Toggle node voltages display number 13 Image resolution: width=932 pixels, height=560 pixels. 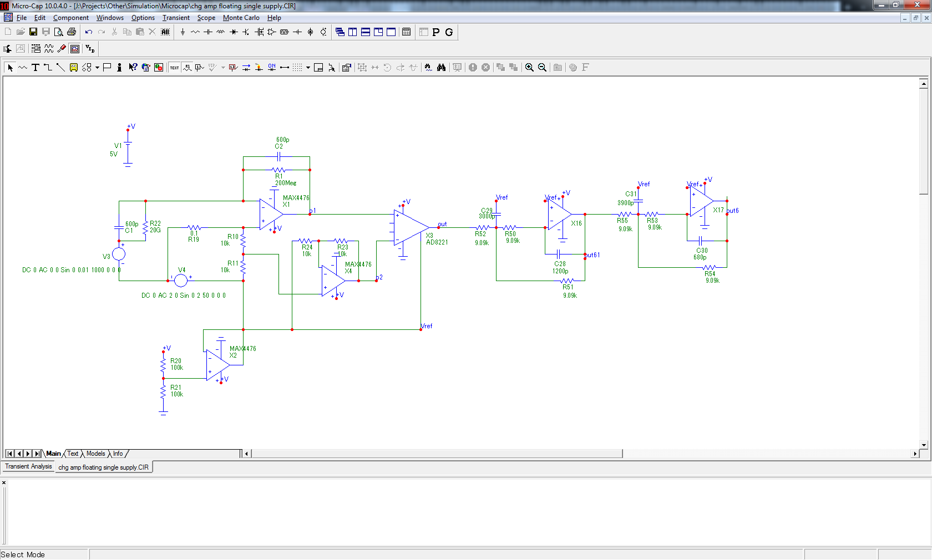pyautogui.click(x=234, y=68)
